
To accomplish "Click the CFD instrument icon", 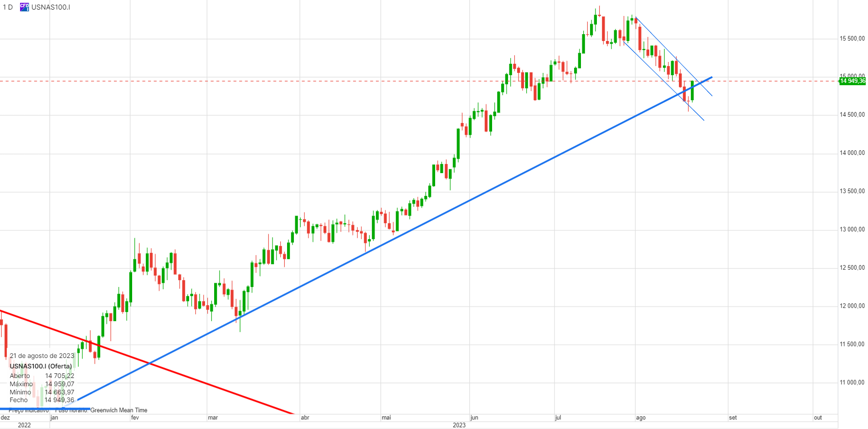I will 24,7.
